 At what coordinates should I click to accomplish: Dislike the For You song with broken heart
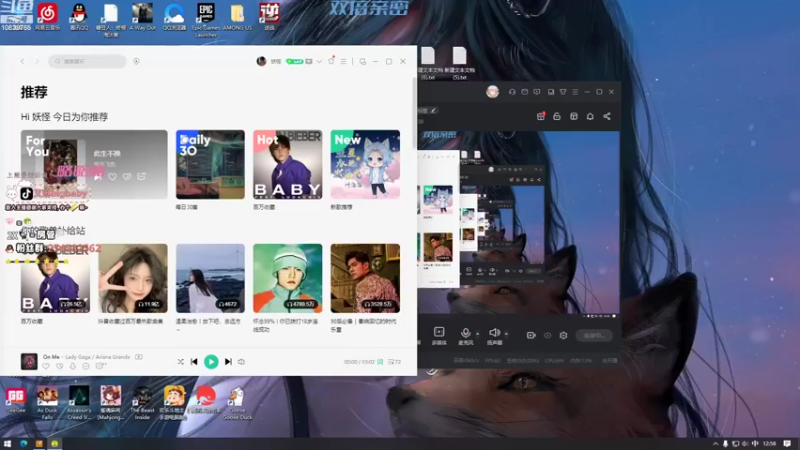point(127,177)
